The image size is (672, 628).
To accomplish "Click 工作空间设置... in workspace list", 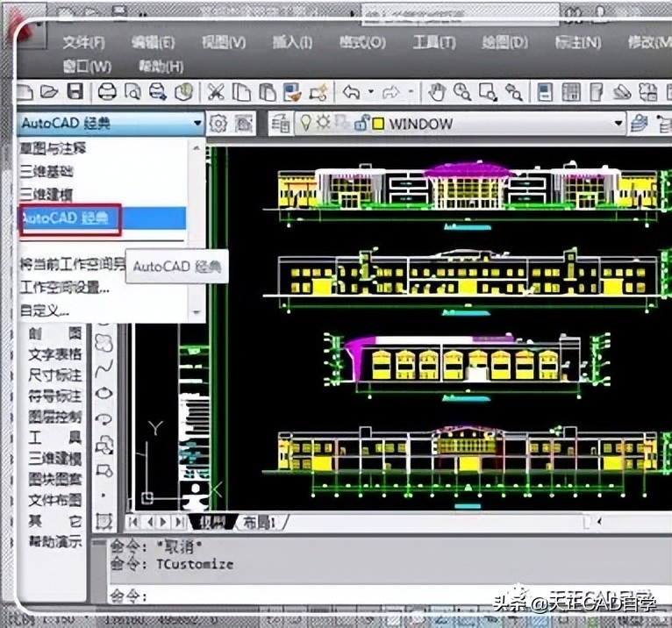I will pos(64,288).
